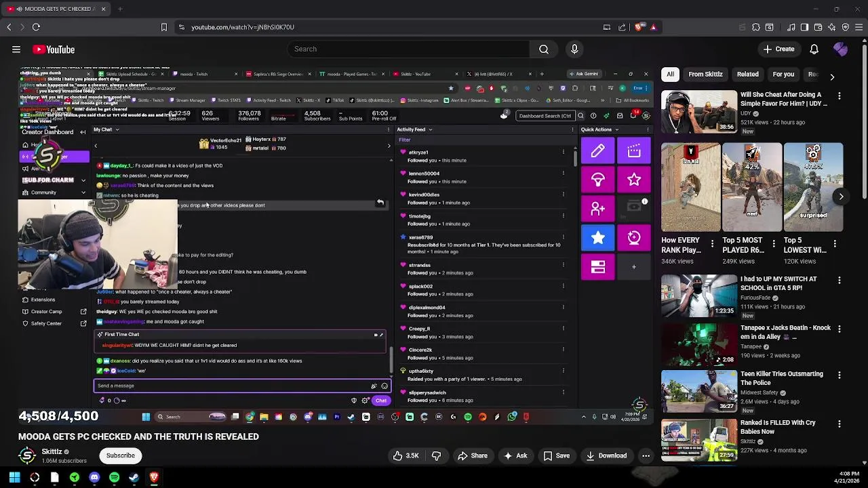Open Teen Killer Tries Outsmarting video title

coord(782,378)
